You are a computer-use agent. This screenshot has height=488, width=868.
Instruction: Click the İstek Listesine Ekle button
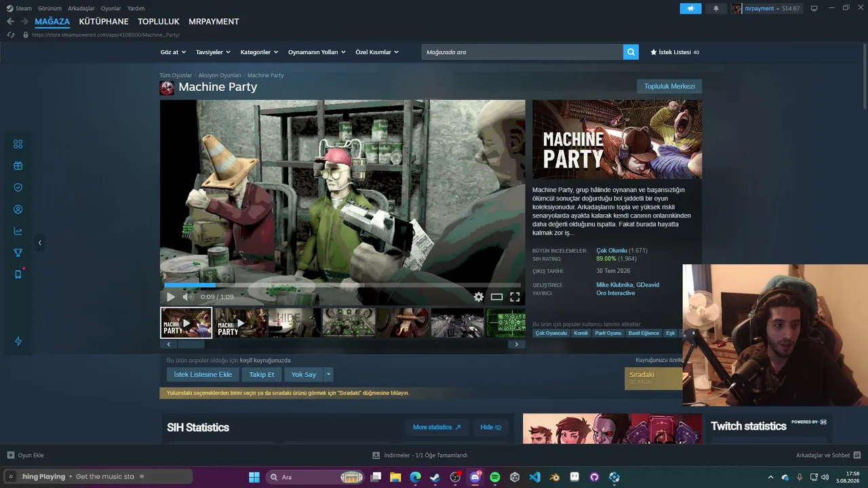203,374
